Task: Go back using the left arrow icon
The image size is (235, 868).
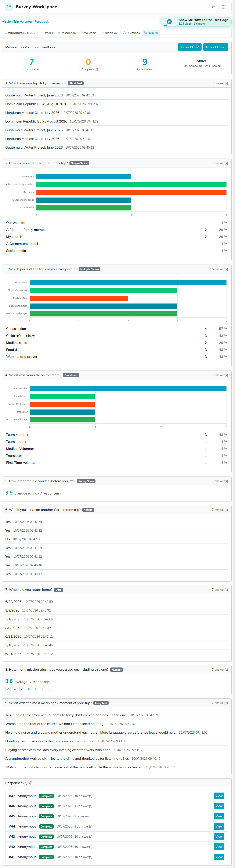Action: (213, 6)
